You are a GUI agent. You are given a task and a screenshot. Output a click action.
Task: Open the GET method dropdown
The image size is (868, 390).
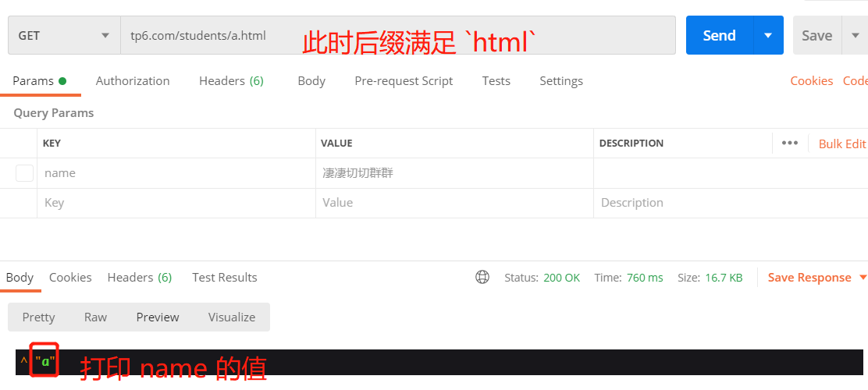64,35
